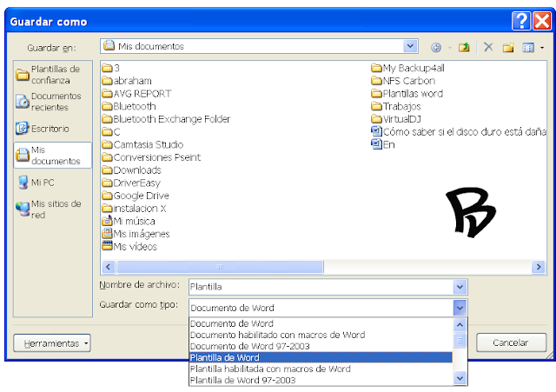This screenshot has height=392, width=556.
Task: Expand the Views menu arrow
Action: coord(542,48)
